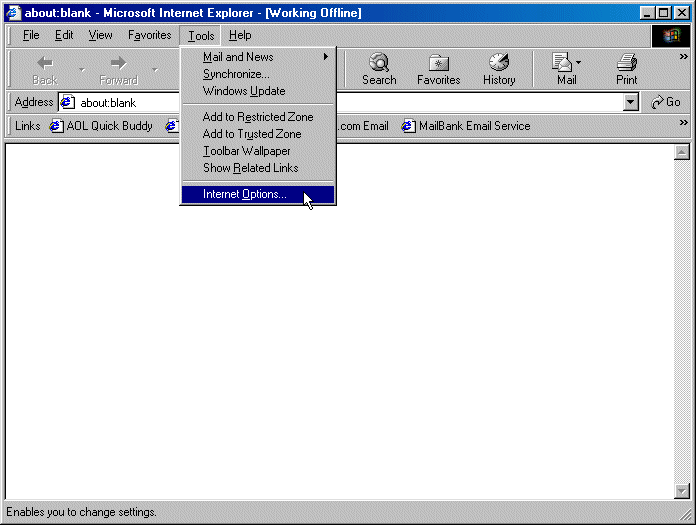Click the vertical scrollbar up arrow
The height and width of the screenshot is (525, 696).
click(x=681, y=152)
